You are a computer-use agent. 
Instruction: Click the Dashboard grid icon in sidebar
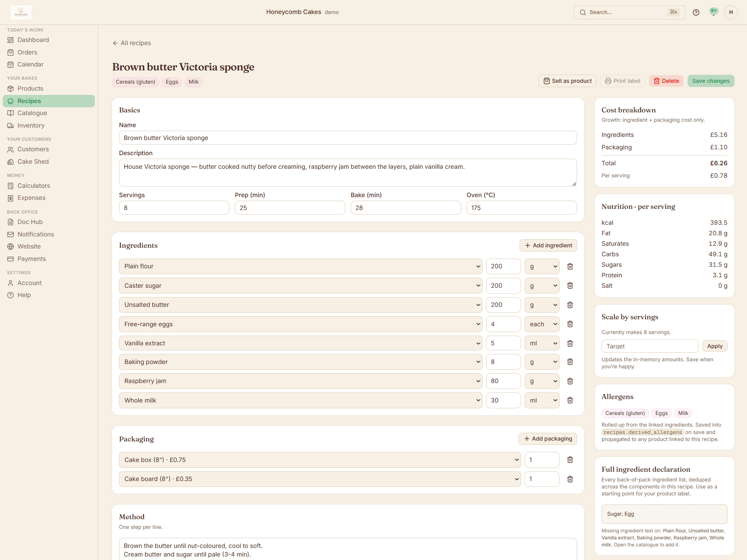click(x=10, y=40)
